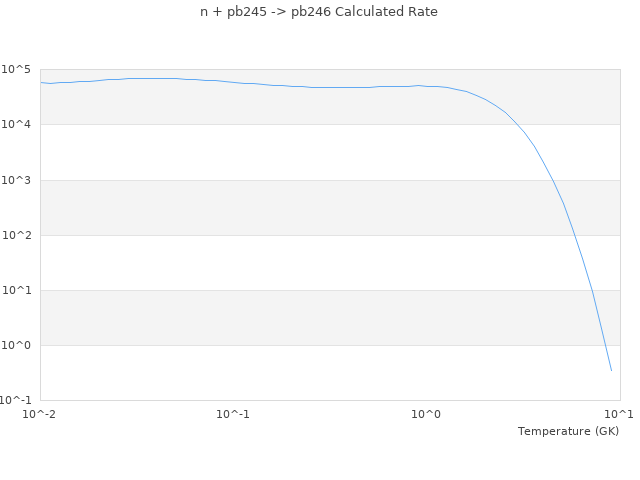Click the 10^5 y-axis tick label

[18, 70]
